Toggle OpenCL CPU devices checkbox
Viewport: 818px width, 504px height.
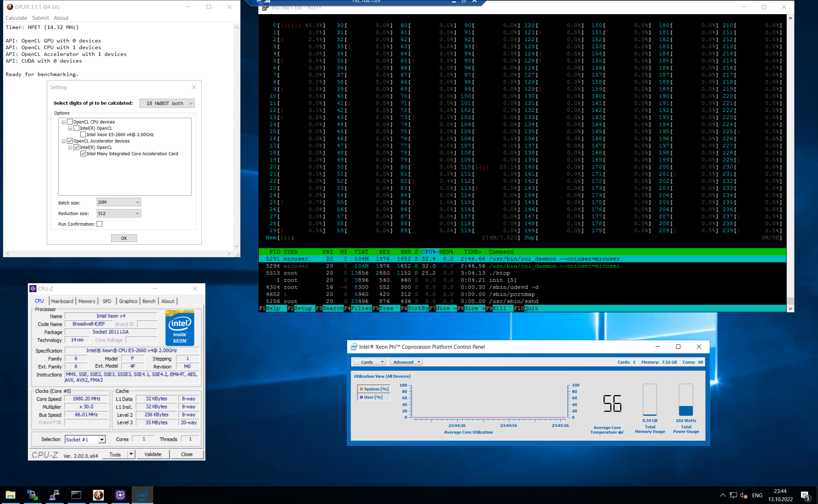(x=70, y=122)
